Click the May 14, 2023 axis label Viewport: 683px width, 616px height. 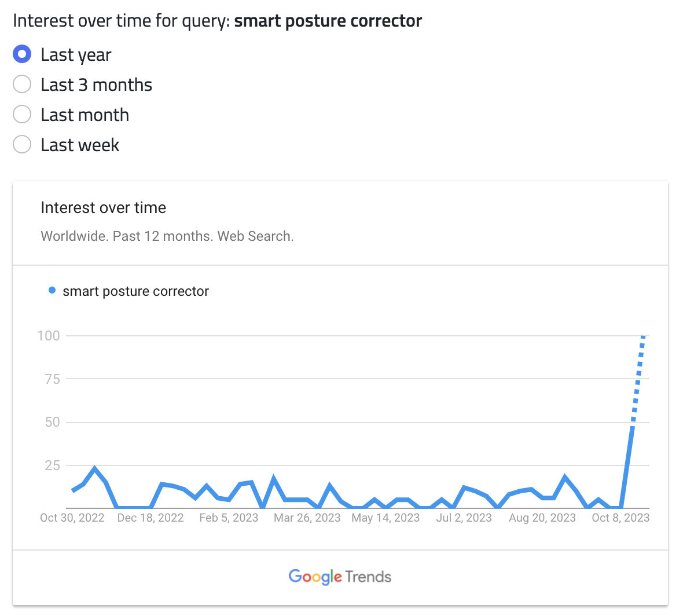pyautogui.click(x=385, y=518)
